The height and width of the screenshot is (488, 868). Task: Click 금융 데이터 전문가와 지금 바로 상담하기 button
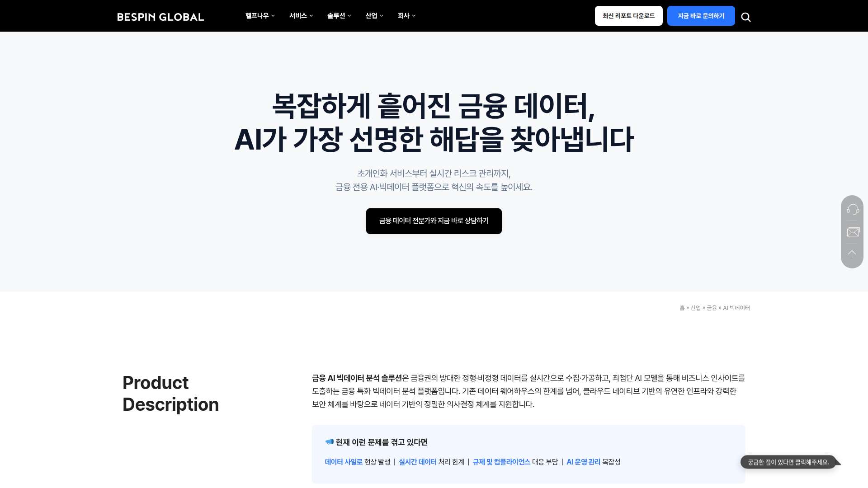coord(434,221)
